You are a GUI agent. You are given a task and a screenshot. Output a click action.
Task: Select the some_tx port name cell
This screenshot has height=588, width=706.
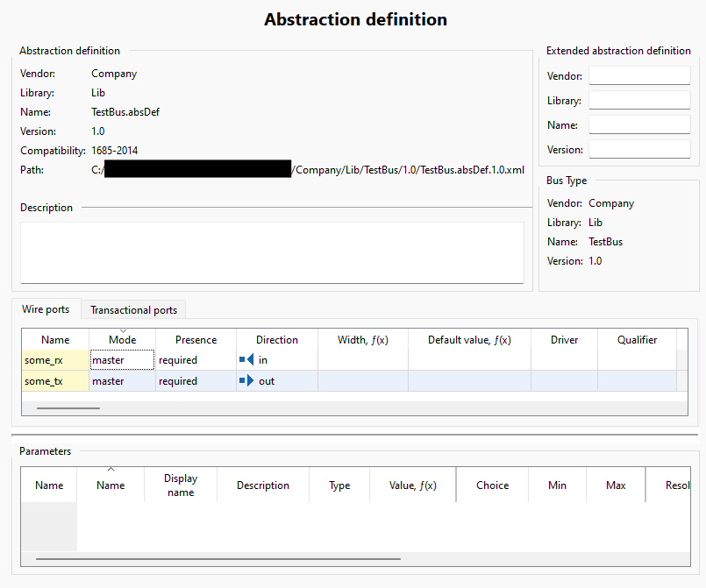55,381
